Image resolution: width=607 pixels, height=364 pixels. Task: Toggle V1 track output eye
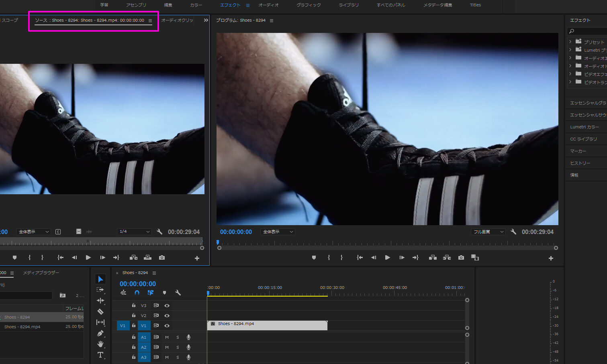[167, 325]
